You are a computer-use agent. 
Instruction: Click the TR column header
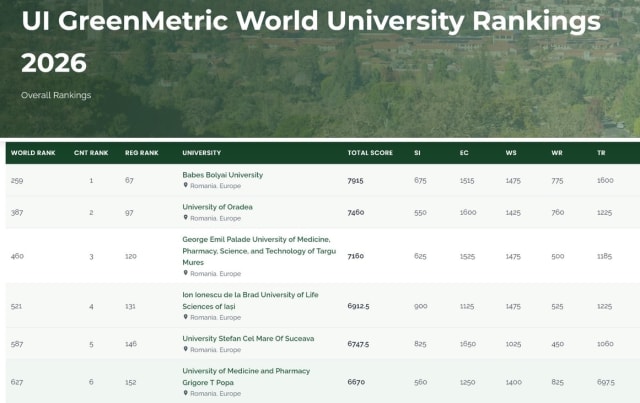click(x=601, y=153)
